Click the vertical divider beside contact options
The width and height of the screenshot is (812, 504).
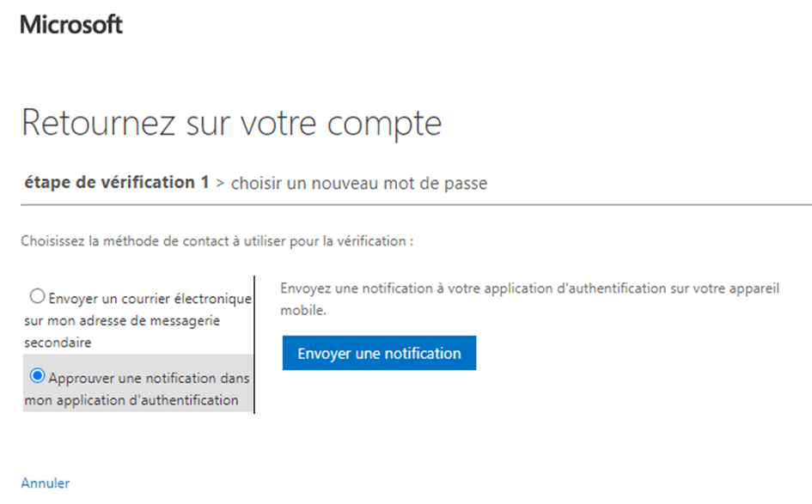(254, 344)
